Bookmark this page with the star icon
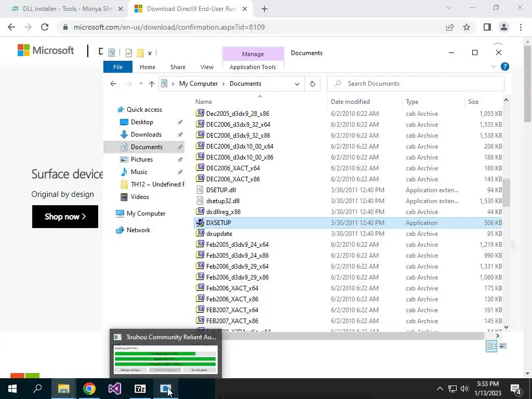The image size is (532, 399). (467, 27)
